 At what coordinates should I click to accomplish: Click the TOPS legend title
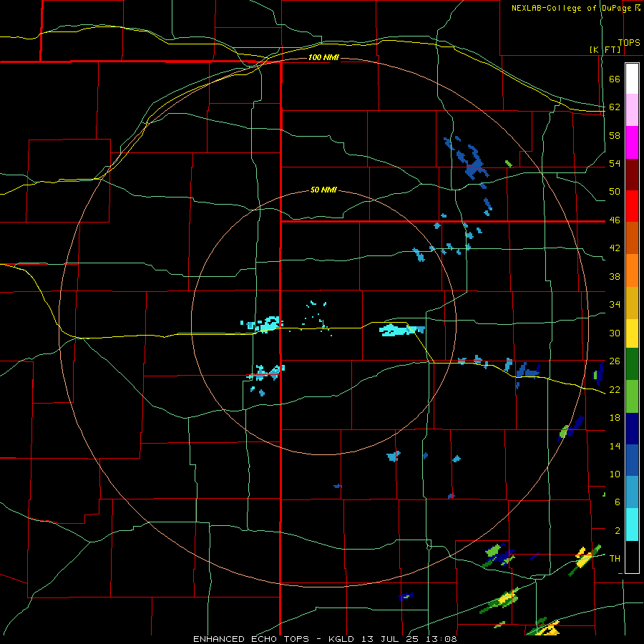[x=629, y=43]
